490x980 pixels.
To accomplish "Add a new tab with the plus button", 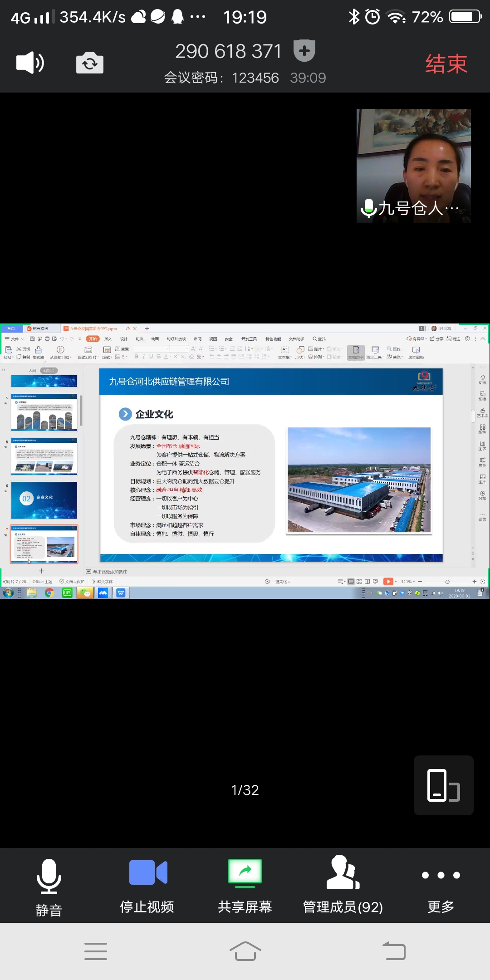I will pyautogui.click(x=147, y=328).
